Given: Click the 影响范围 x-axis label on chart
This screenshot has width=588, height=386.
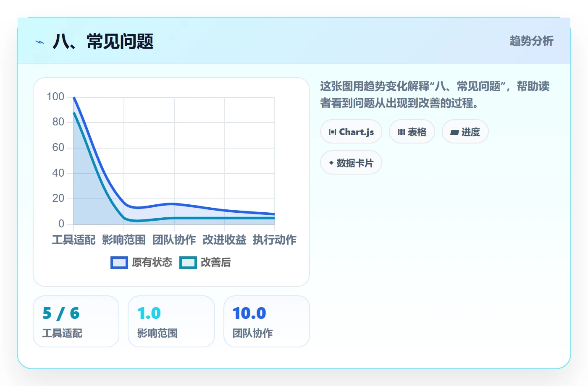Looking at the screenshot, I should tap(124, 240).
